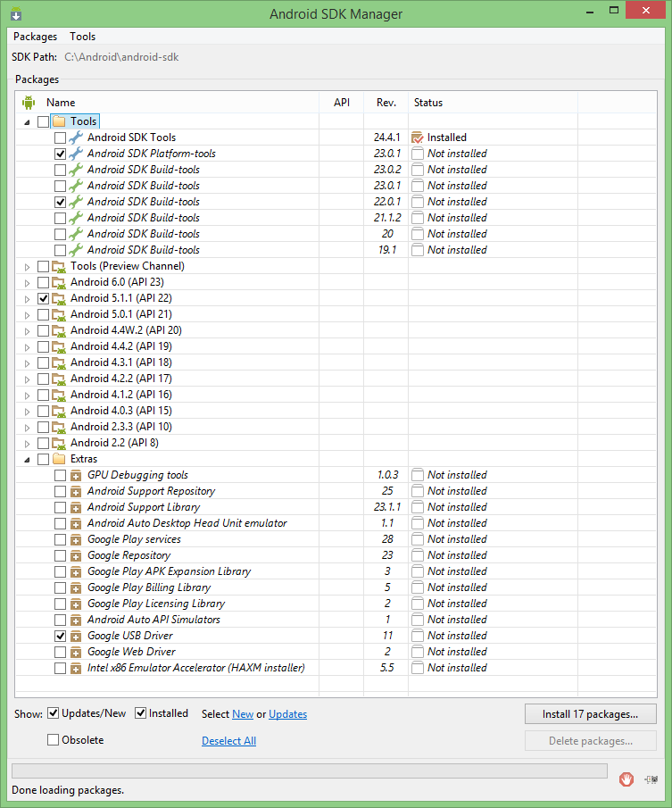This screenshot has height=808, width=672.
Task: Click the Tools folder icon
Action: (x=59, y=121)
